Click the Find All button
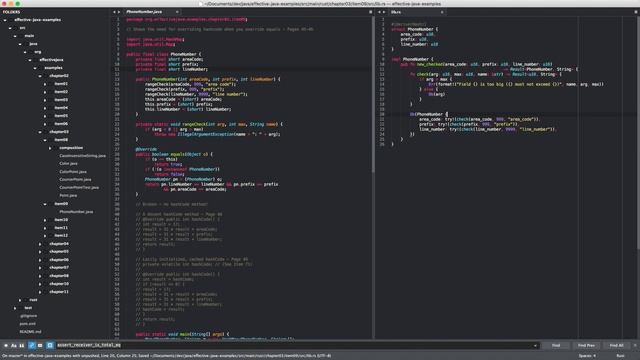Screen dimensions: 640x360 (616, 345)
